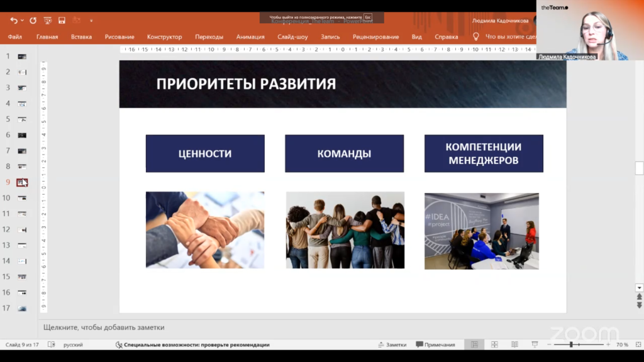Toggle the Заметки notes pane
The image size is (644, 362).
pos(392,345)
